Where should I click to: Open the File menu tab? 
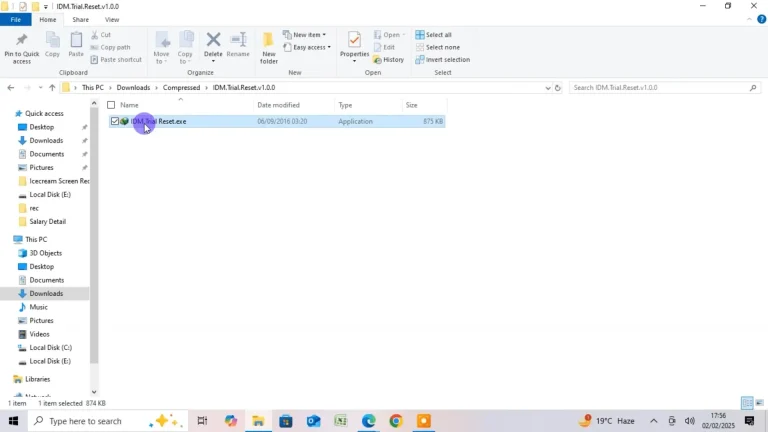16,20
